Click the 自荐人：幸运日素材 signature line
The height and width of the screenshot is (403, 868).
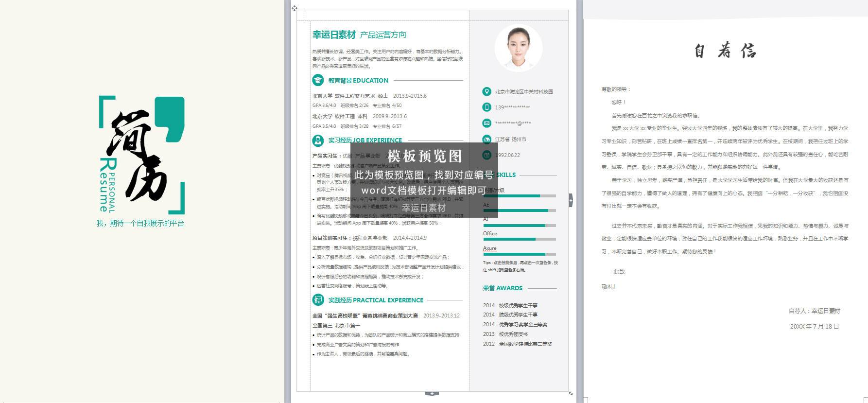tap(815, 311)
